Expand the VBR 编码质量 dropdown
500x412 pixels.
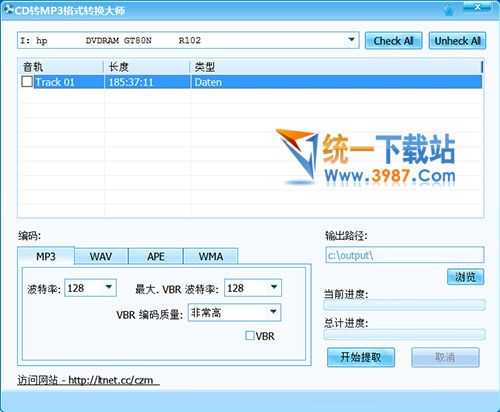tap(273, 312)
